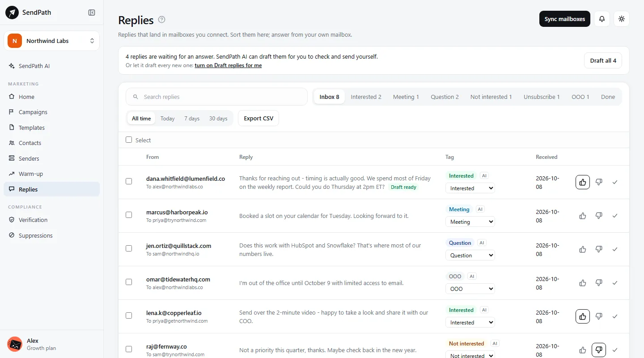Thumbs up marcus@harborpeak.io reply
The width and height of the screenshot is (644, 358).
(x=583, y=216)
